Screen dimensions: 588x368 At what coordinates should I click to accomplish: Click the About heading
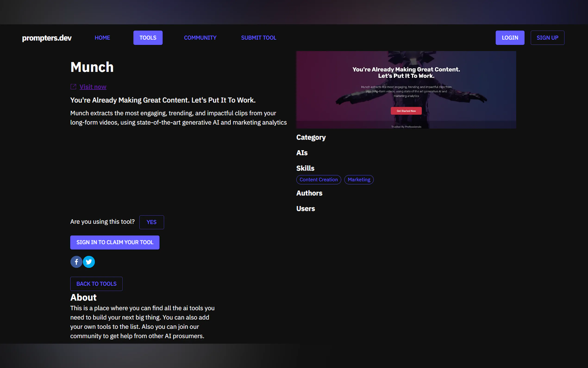click(x=83, y=297)
